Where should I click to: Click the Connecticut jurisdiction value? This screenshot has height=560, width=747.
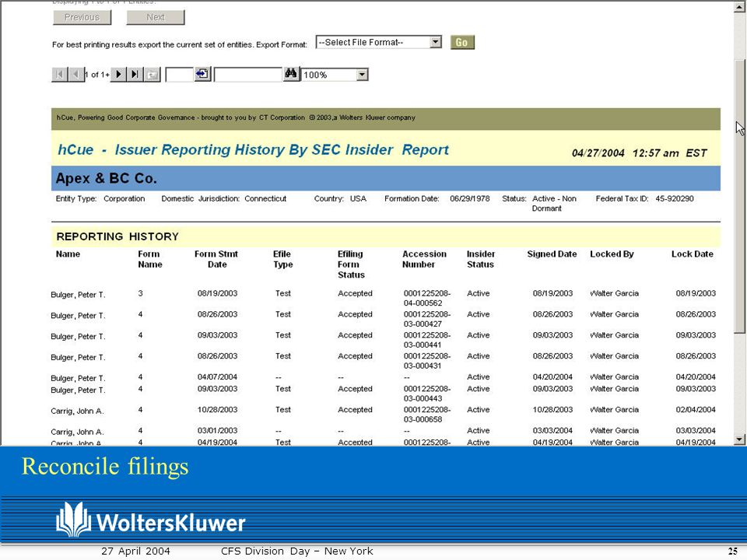click(x=265, y=198)
